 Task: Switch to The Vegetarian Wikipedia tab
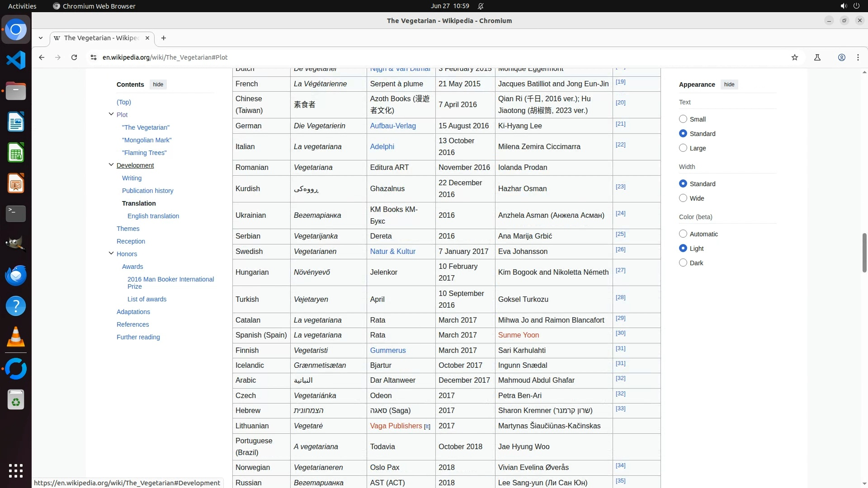(x=101, y=38)
